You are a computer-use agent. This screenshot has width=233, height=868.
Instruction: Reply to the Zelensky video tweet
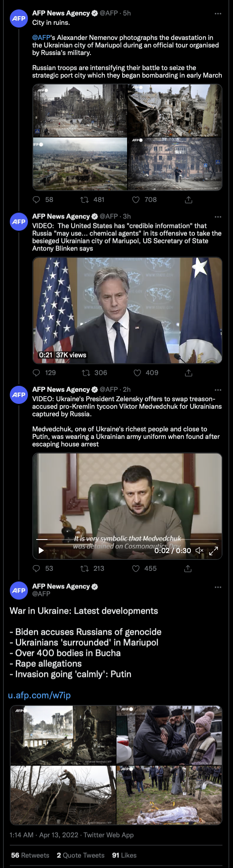pos(37,568)
